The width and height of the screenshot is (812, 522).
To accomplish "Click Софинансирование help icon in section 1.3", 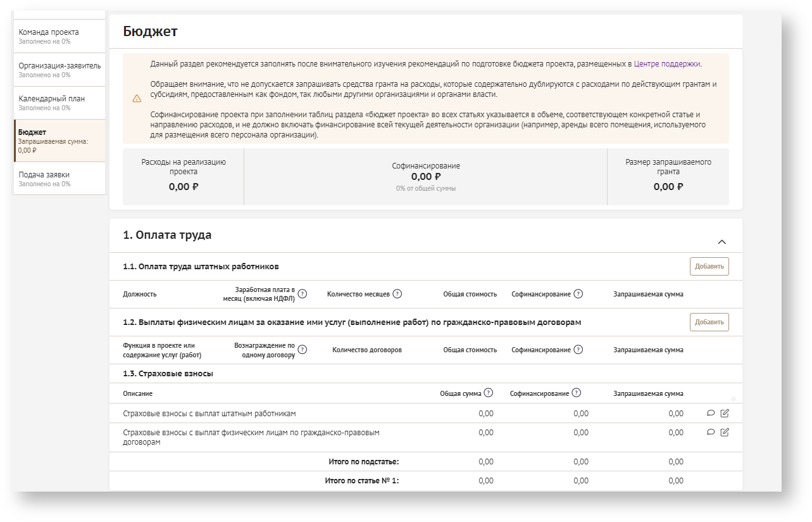I will tap(576, 393).
